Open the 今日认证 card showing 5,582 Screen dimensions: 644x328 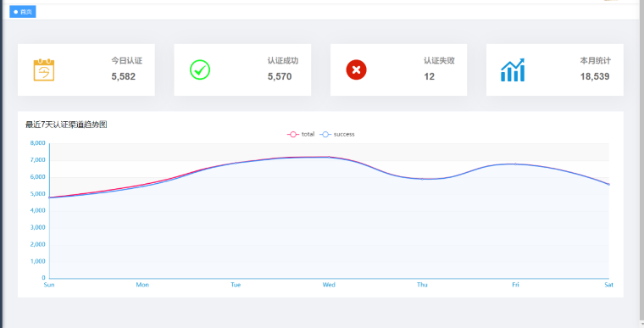(x=86, y=69)
